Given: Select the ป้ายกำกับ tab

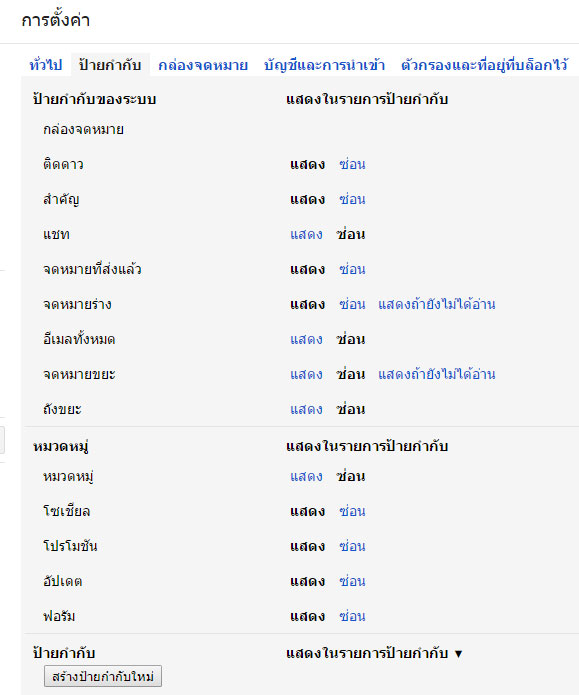Looking at the screenshot, I should (x=110, y=65).
